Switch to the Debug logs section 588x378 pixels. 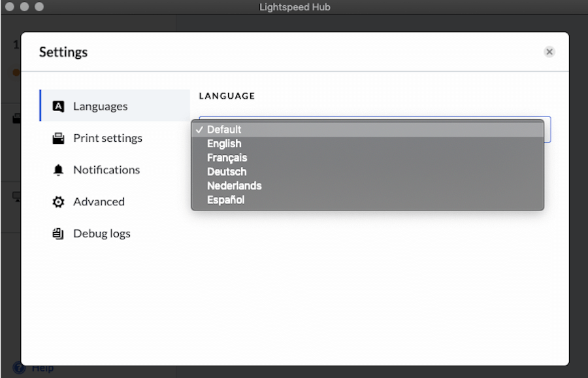point(102,233)
